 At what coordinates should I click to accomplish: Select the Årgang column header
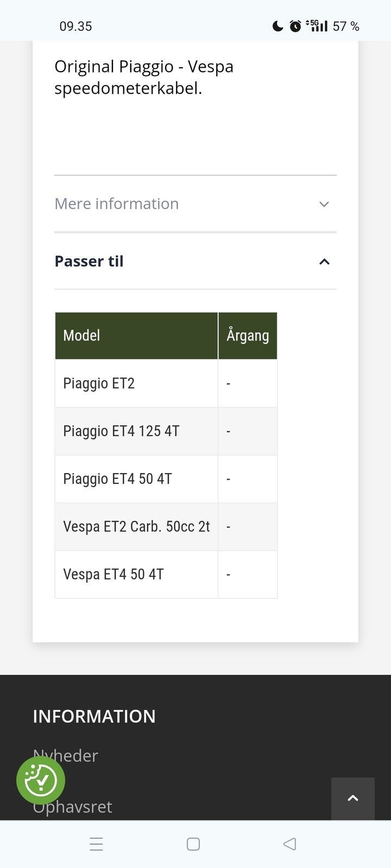[248, 335]
